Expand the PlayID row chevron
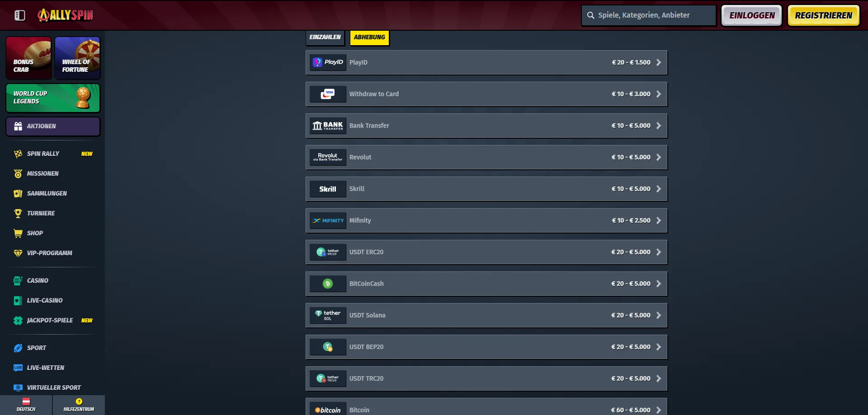 pos(659,62)
